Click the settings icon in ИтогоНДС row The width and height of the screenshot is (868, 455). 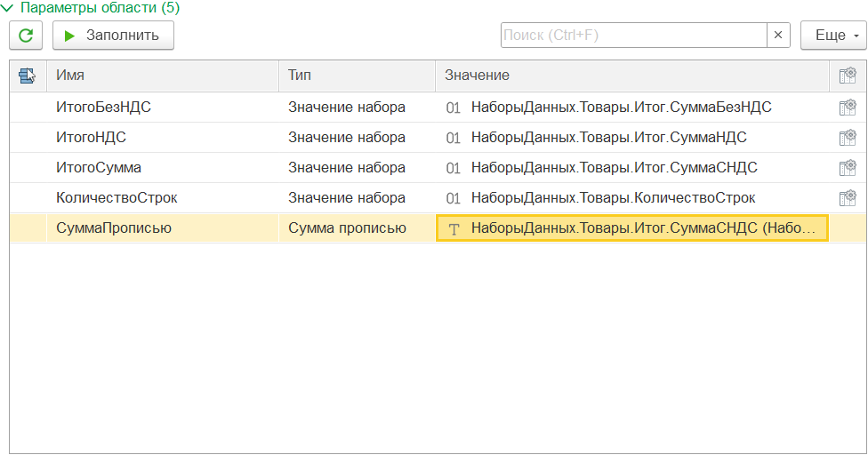click(848, 138)
